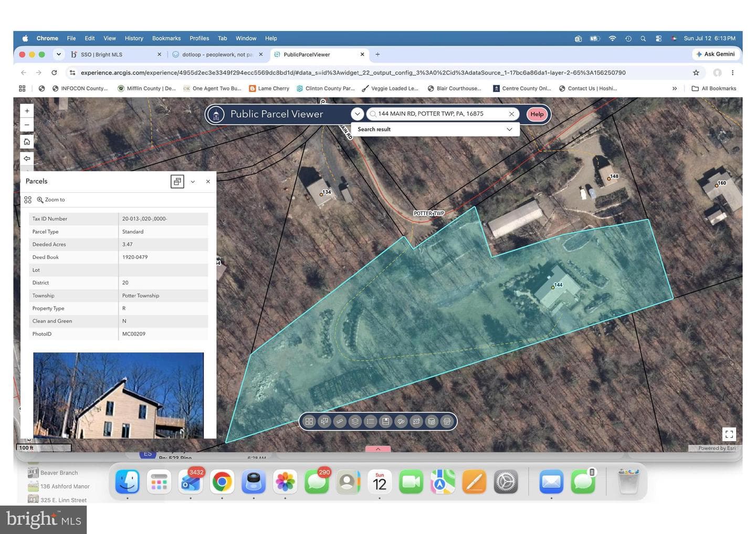The height and width of the screenshot is (534, 756).
Task: Zoom in on the map
Action: 27,111
